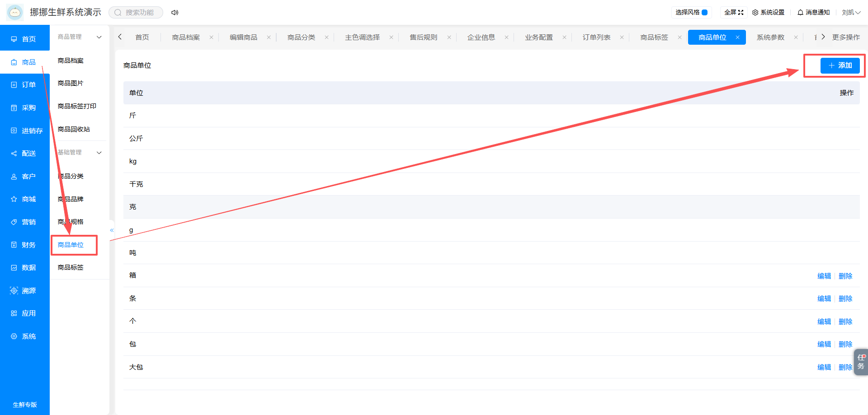868x415 pixels.
Task: Collapse the 商品管理 menu group
Action: click(99, 37)
